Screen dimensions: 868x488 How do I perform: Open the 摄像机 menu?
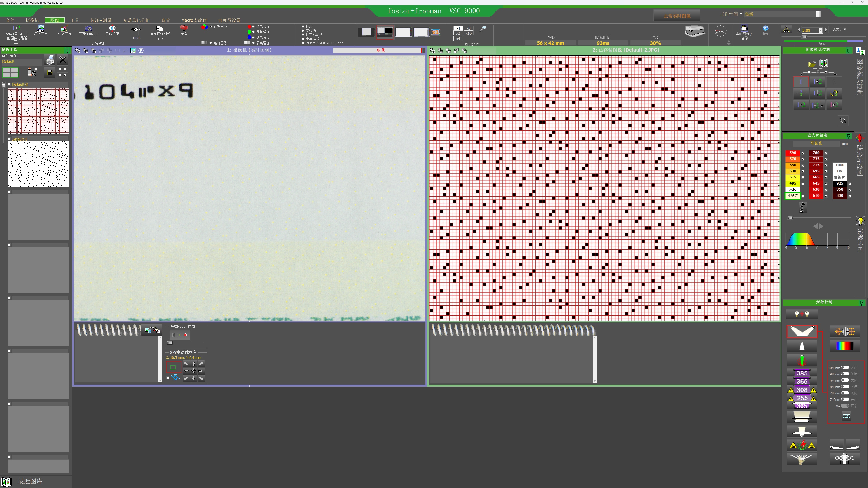click(32, 20)
